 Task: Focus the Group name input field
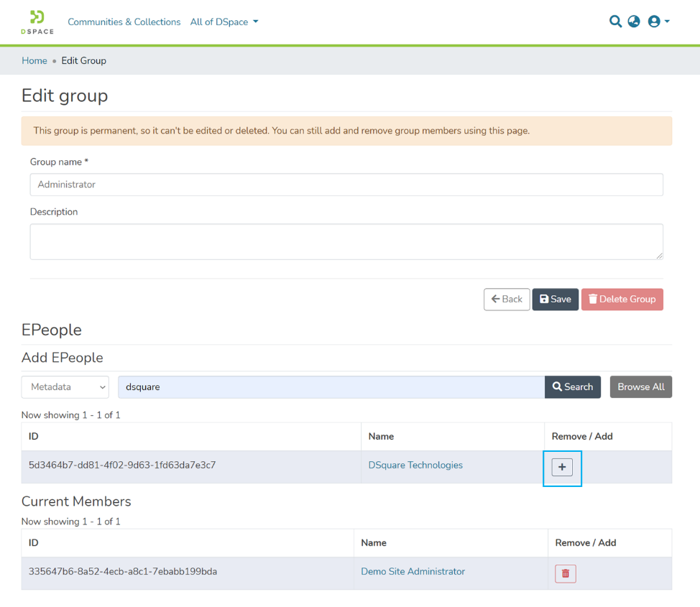346,185
